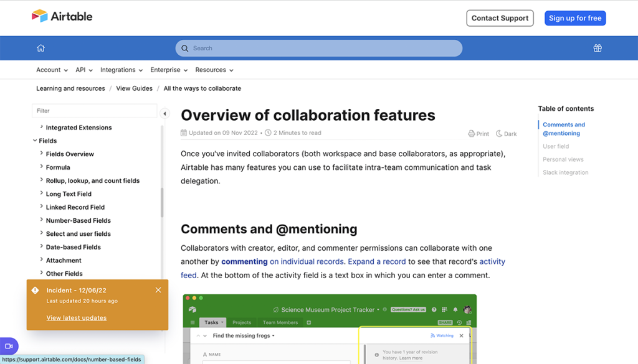The width and height of the screenshot is (638, 364).
Task: Open the video widget via the camera icon
Action: (x=9, y=346)
